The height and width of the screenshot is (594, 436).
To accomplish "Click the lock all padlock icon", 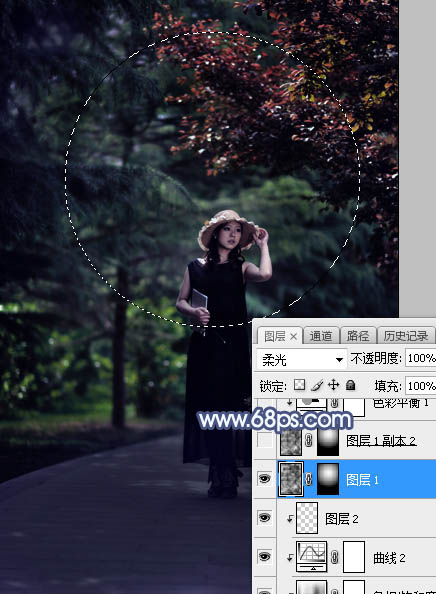I will tap(350, 385).
